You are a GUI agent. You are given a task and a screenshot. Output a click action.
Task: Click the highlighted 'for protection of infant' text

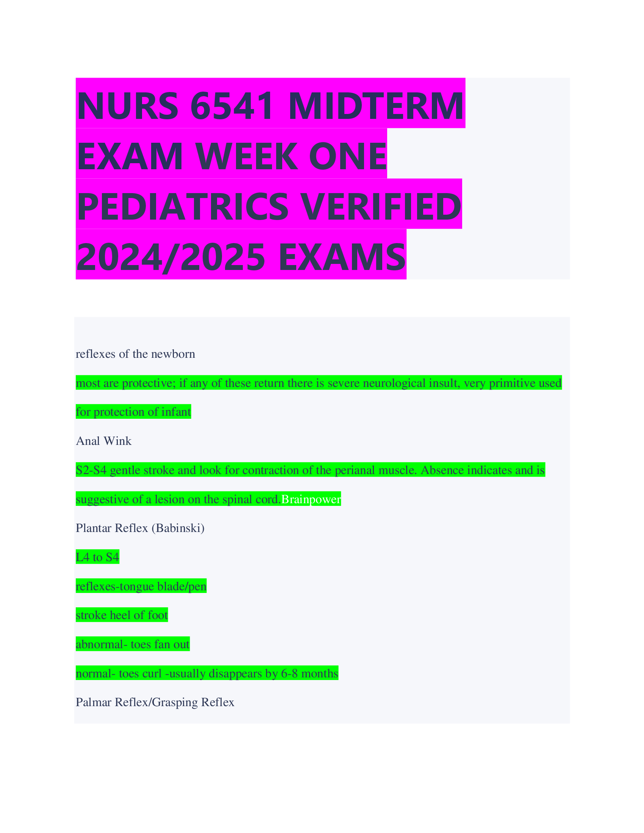133,412
